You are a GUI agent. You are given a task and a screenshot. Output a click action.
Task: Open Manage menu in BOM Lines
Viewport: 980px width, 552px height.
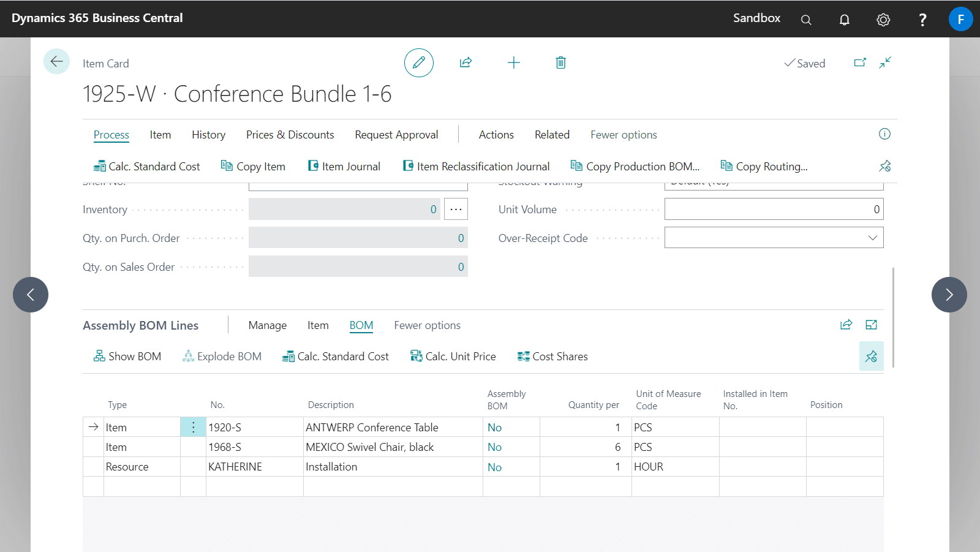[x=268, y=325]
